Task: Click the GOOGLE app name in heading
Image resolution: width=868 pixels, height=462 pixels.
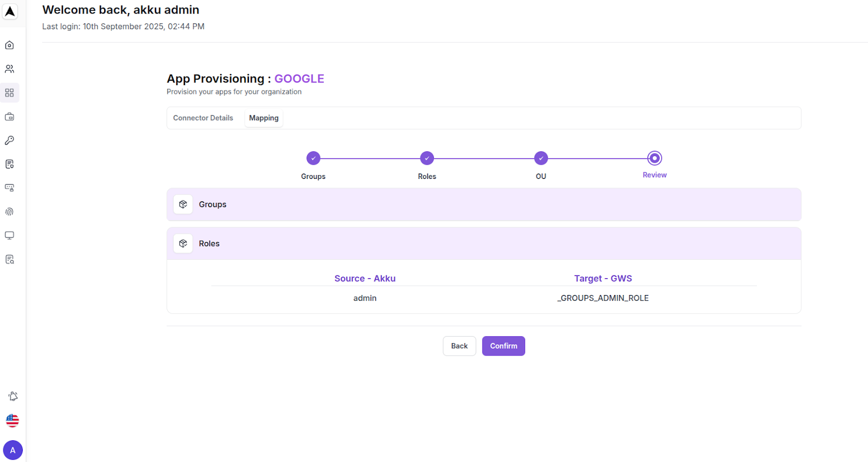Action: (299, 79)
